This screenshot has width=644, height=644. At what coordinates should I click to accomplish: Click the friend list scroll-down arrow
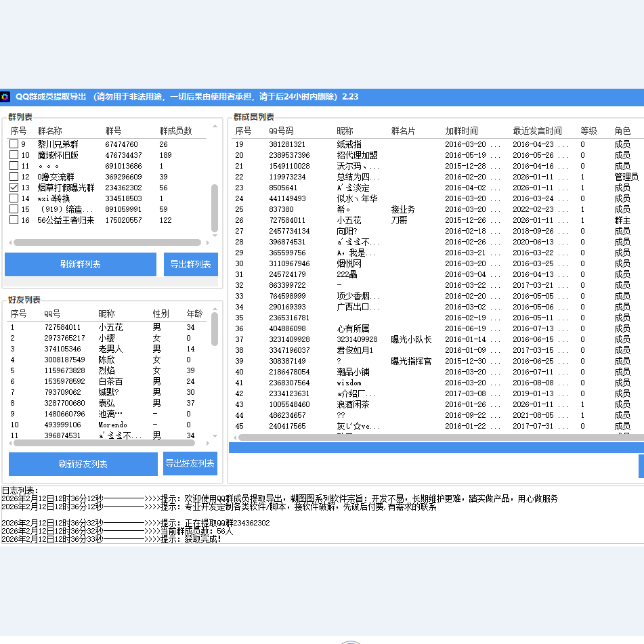click(x=215, y=436)
